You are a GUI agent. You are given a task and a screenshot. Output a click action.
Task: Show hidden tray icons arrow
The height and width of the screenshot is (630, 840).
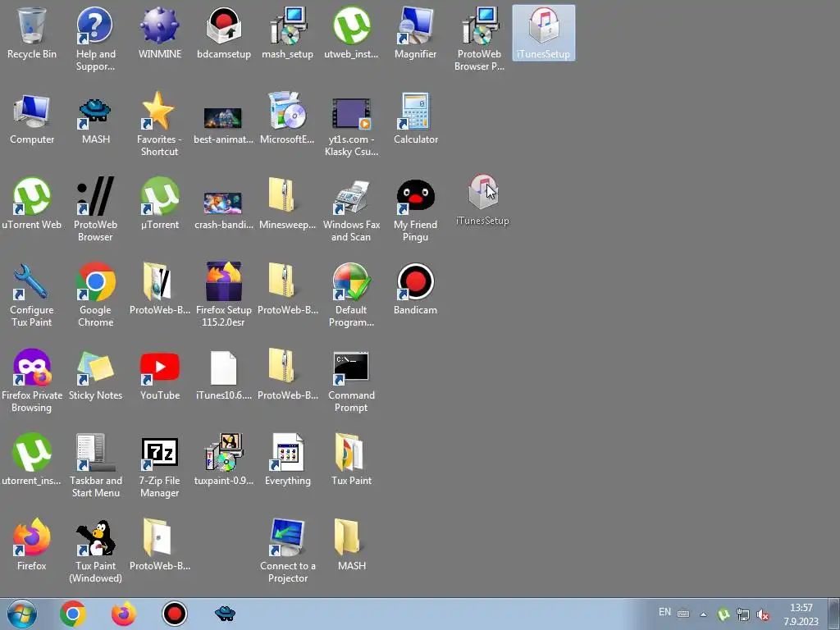[703, 614]
